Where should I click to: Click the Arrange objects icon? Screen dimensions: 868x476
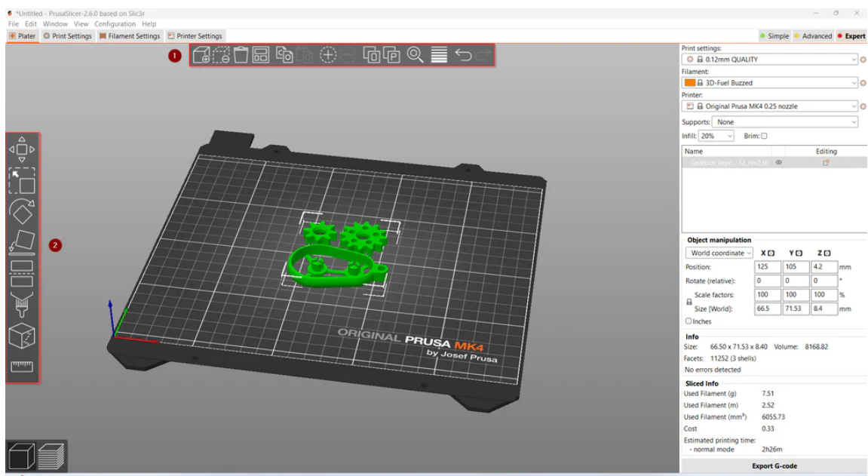point(261,55)
